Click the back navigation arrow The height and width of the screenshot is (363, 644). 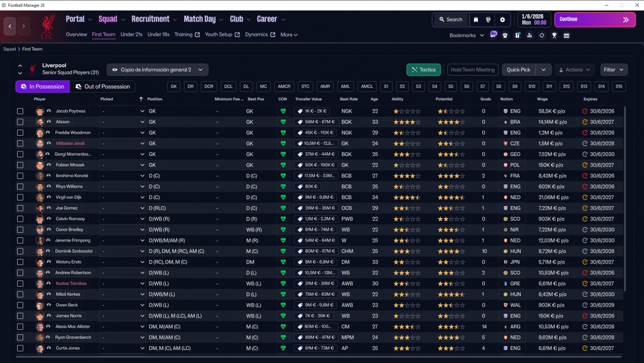pos(10,26)
